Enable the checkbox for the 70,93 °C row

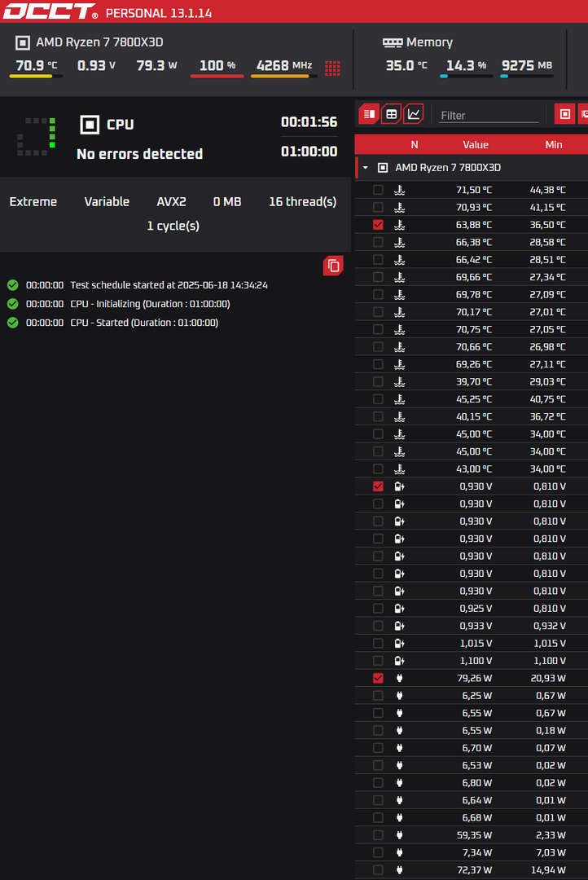[x=378, y=208]
